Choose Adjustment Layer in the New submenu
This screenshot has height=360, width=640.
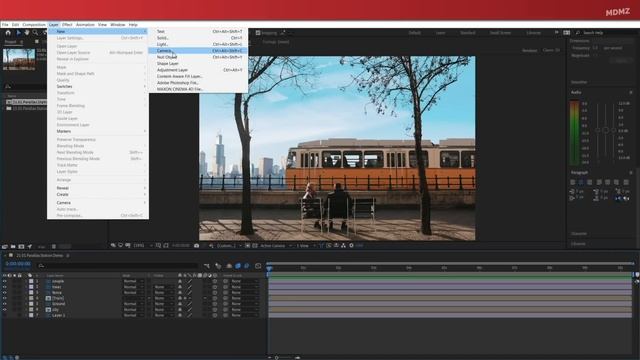198,70
